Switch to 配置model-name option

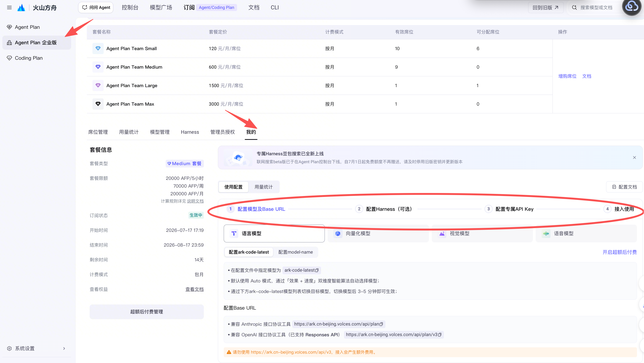tap(295, 252)
